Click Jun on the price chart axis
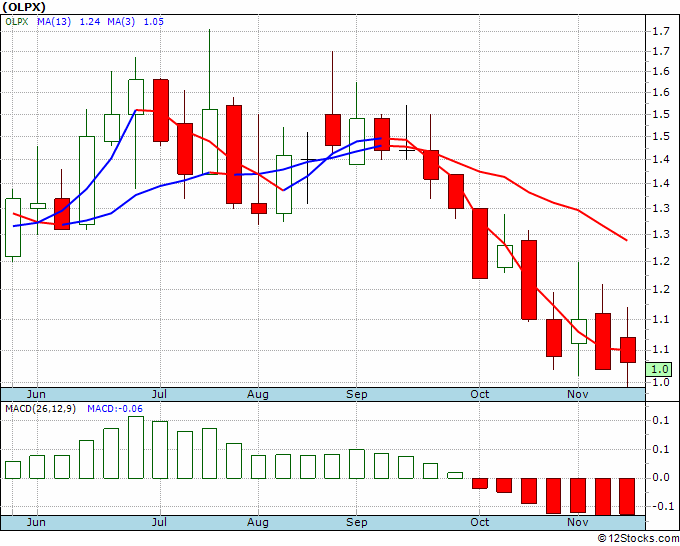Screen dimensions: 680x546 point(36,394)
